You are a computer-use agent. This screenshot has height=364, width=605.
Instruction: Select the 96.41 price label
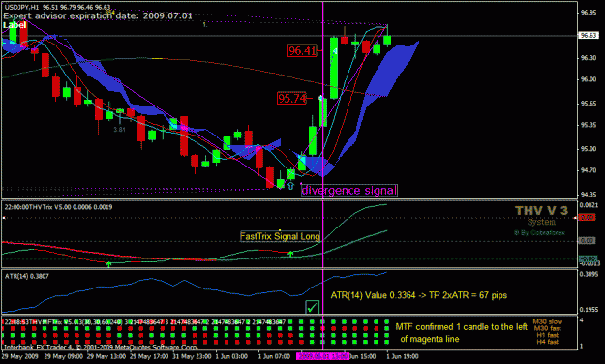pyautogui.click(x=302, y=50)
